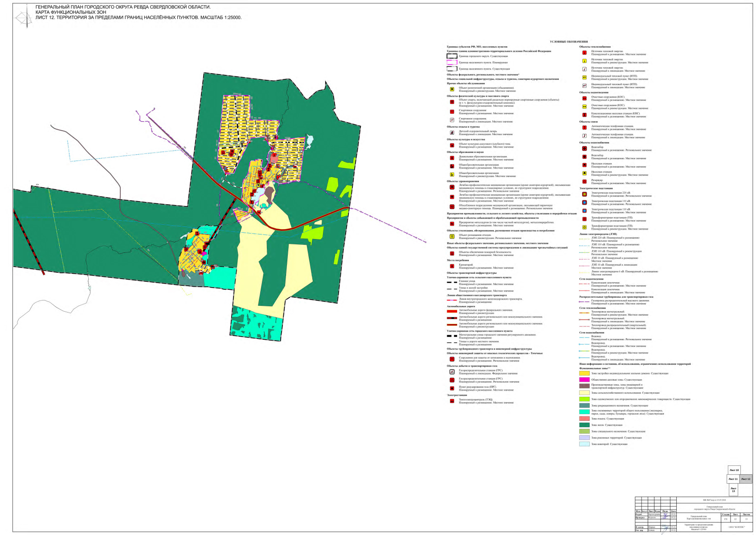Image resolution: width=756 pixels, height=535 pixels.
Task: Click the thermal power plant (ТЭЦ) icon
Action: 452,401
